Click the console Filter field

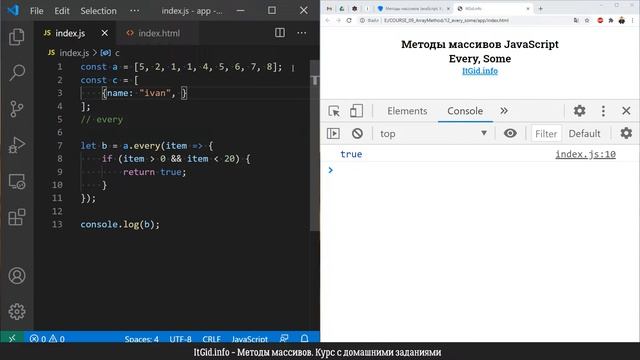point(546,133)
